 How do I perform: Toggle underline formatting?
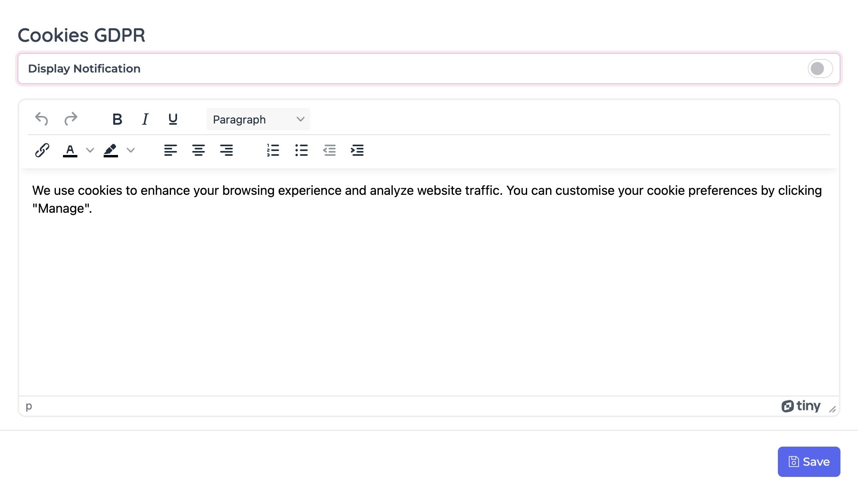173,119
